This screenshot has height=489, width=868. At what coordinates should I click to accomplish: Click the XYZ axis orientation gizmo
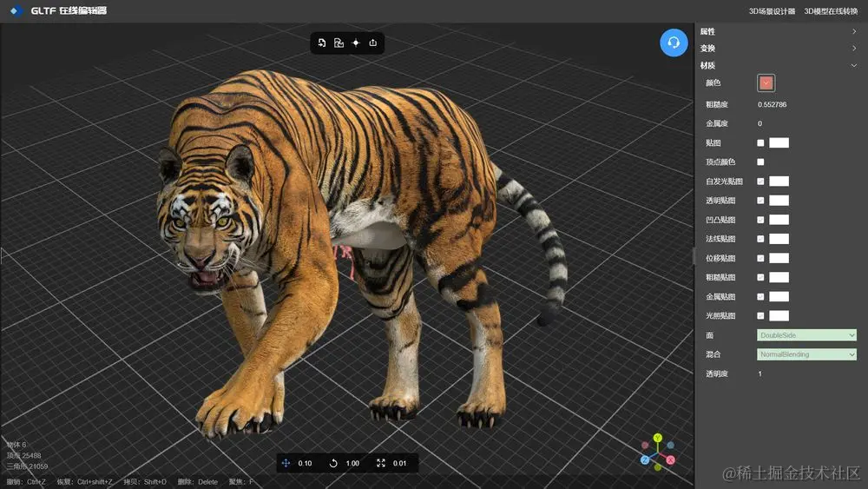coord(658,453)
